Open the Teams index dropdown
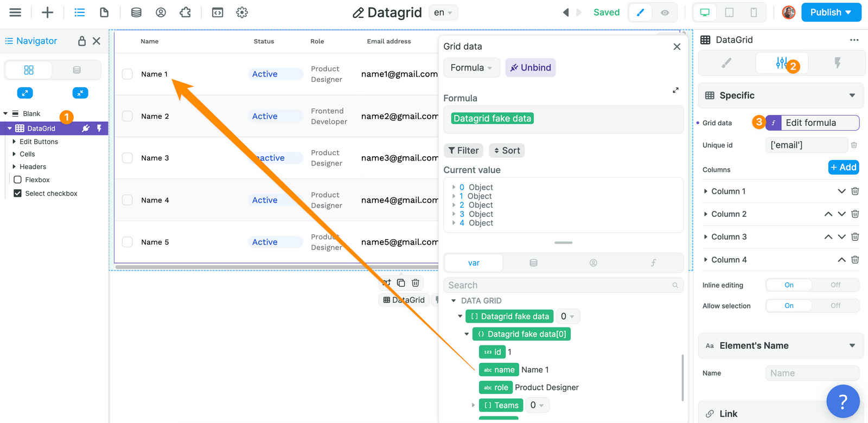Viewport: 868px width, 423px height. [x=537, y=406]
